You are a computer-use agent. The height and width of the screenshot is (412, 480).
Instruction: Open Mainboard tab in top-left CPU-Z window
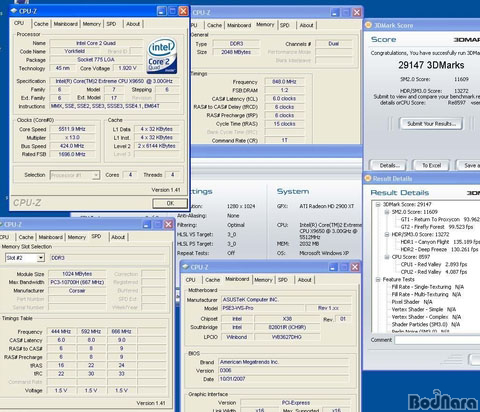click(x=66, y=24)
